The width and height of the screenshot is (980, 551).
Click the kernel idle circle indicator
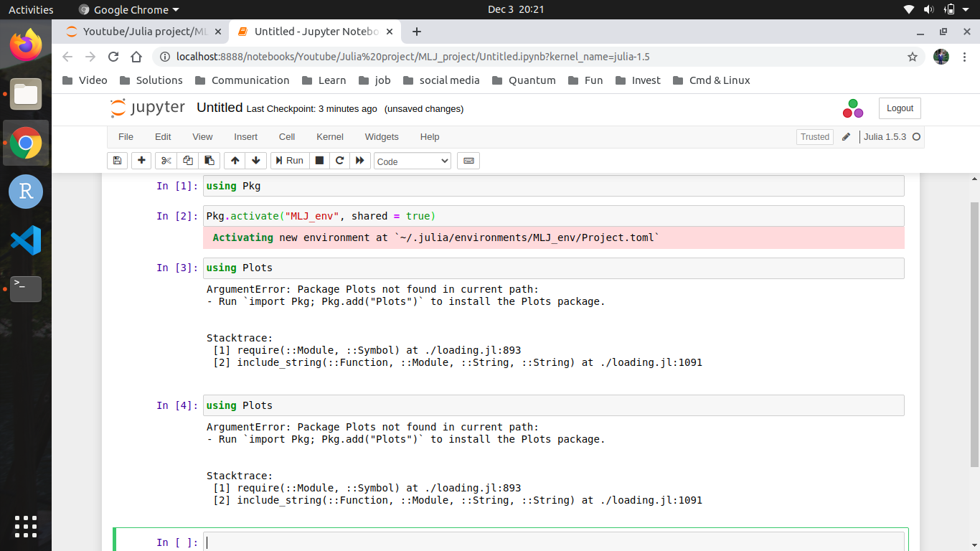click(x=916, y=137)
